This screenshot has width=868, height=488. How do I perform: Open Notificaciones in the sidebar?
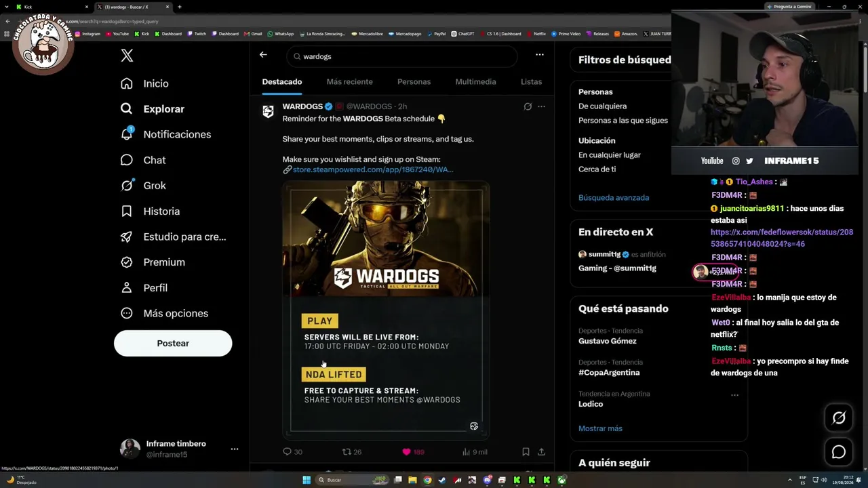(x=165, y=134)
